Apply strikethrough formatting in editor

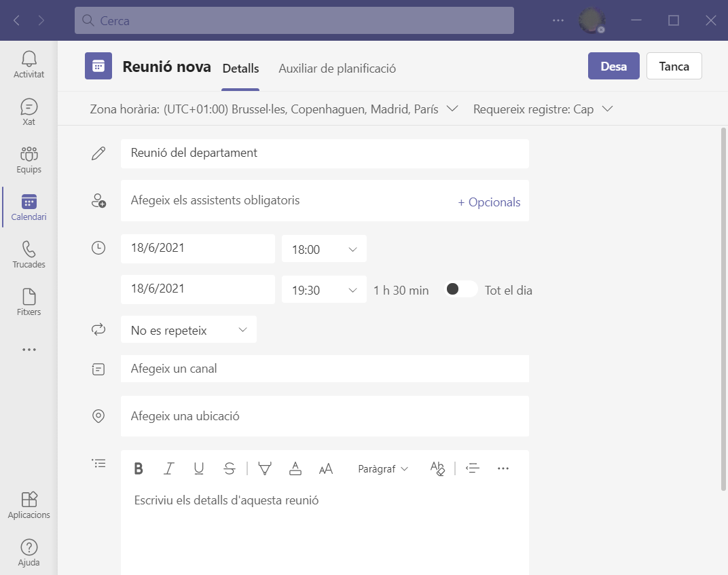(x=230, y=468)
